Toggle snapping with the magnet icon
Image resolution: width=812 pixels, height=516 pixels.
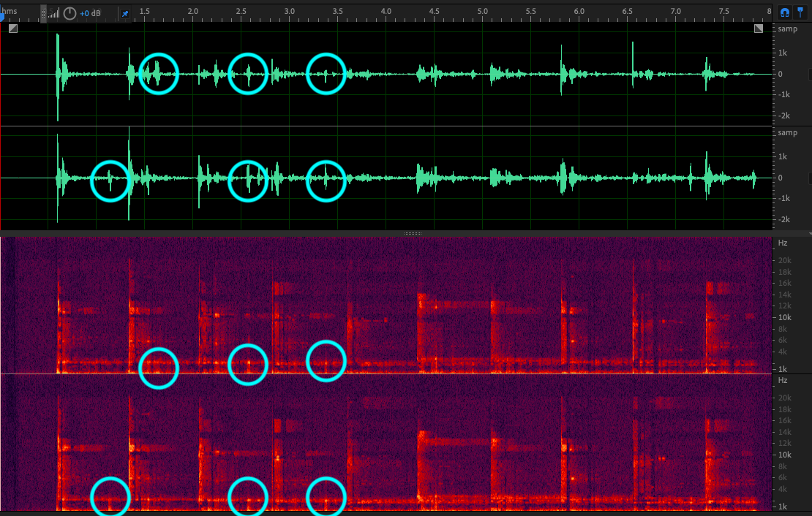[785, 12]
